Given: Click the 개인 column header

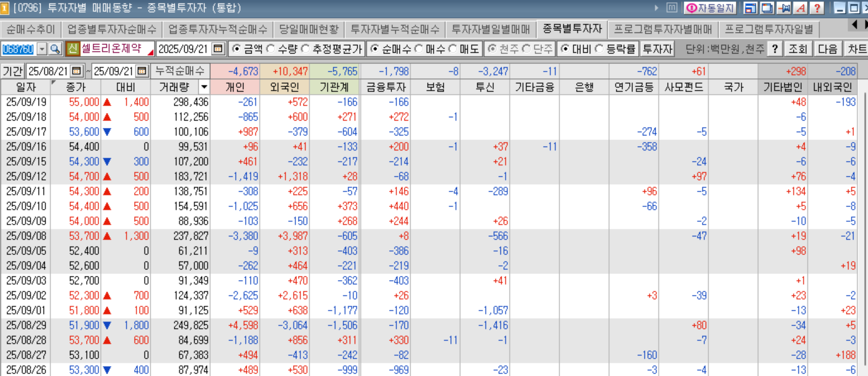Looking at the screenshot, I should [x=235, y=87].
